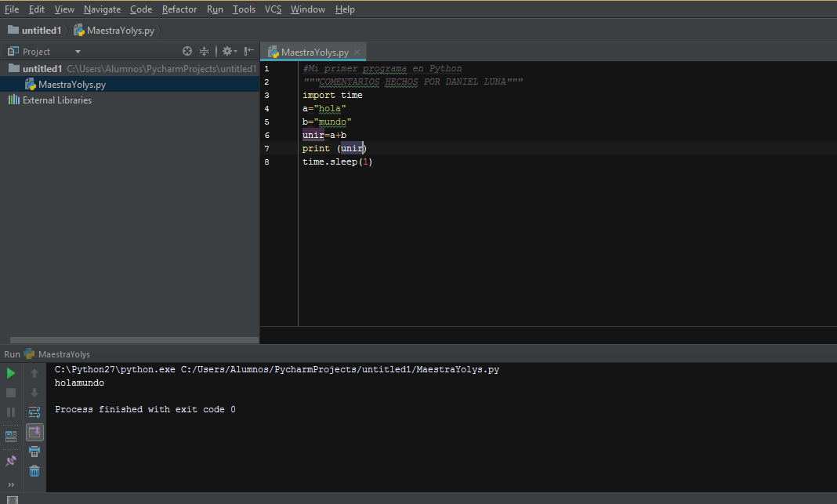Image resolution: width=837 pixels, height=504 pixels.
Task: Toggle Soft-Wrap in the Run console
Action: [x=34, y=411]
